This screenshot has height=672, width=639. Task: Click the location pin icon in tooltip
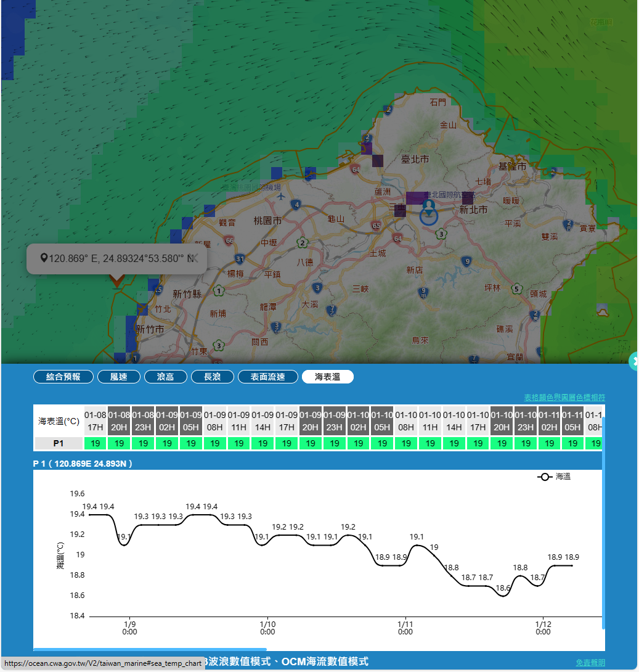click(44, 258)
